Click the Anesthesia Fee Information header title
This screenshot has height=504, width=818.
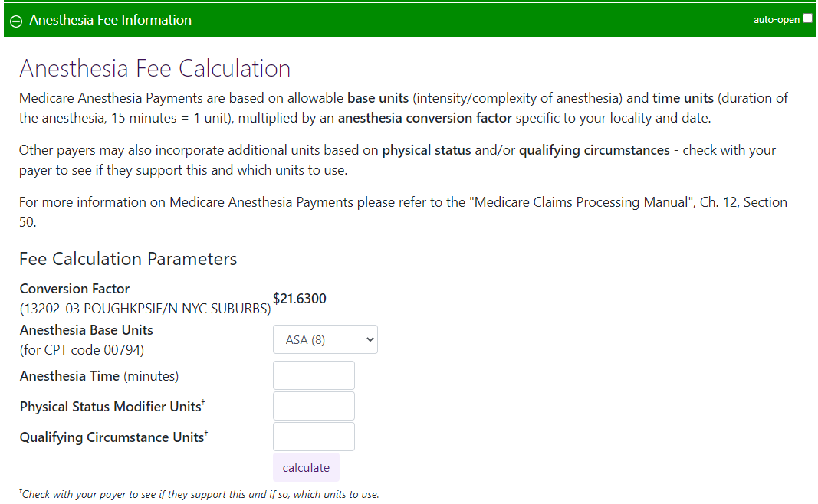coord(110,20)
